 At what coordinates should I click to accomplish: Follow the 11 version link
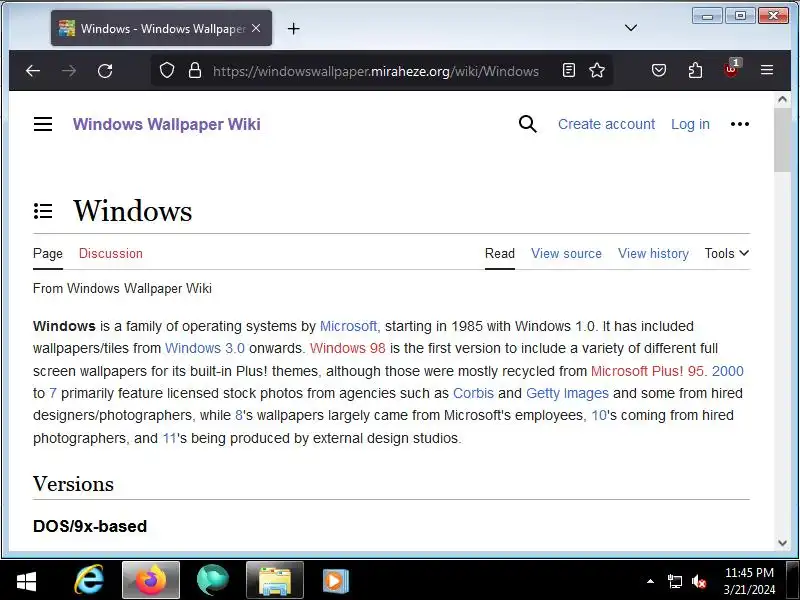[x=169, y=438]
